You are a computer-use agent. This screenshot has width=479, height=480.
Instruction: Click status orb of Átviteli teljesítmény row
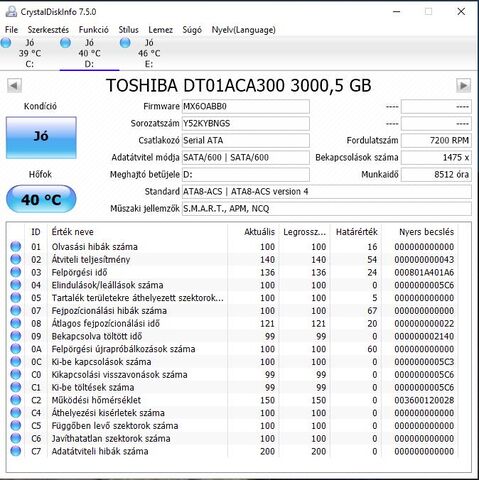click(16, 259)
